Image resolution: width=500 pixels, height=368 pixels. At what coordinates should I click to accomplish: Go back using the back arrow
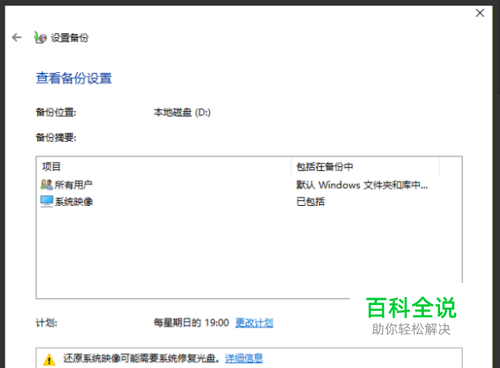[x=17, y=37]
